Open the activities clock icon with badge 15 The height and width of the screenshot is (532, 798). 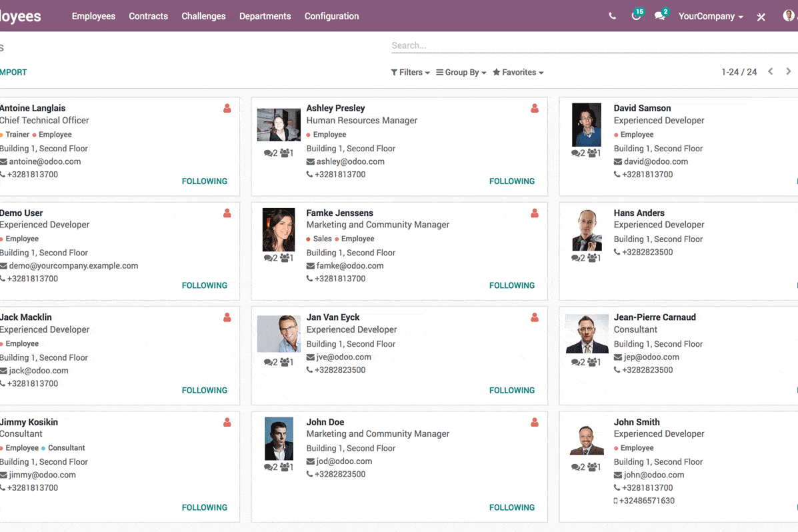click(636, 16)
